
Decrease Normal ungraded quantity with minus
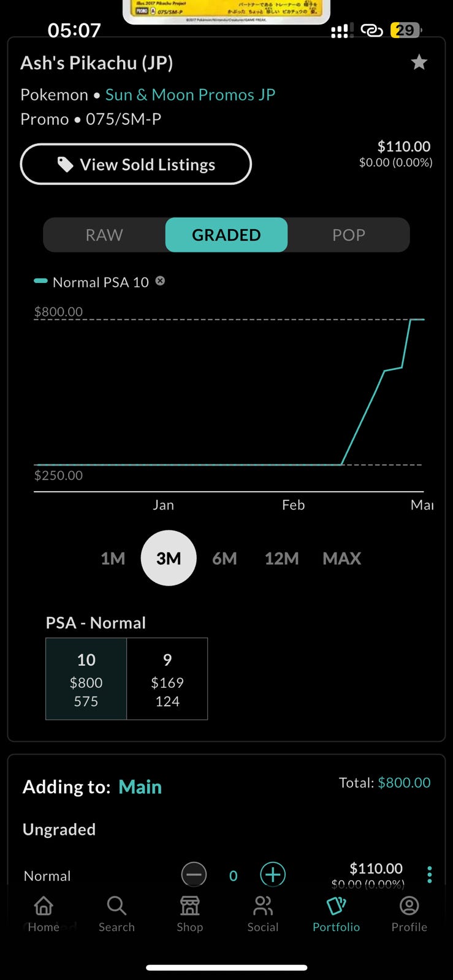pos(194,875)
